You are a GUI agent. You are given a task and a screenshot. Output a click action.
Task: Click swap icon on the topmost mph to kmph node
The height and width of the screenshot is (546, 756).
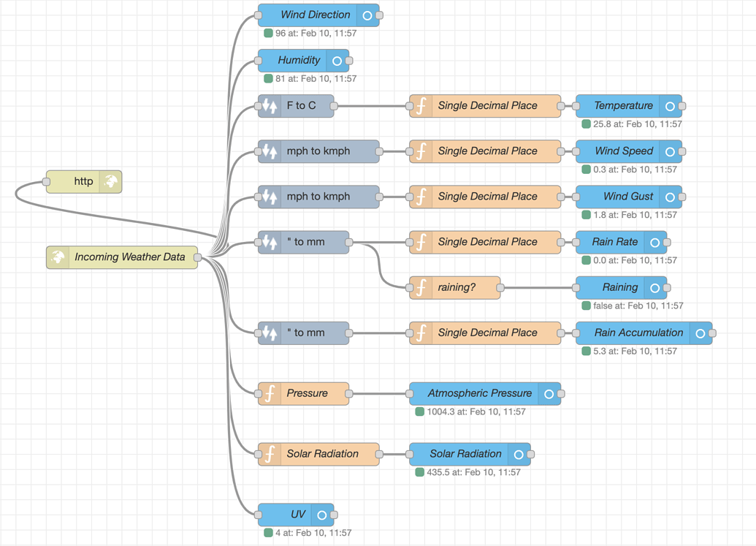270,151
